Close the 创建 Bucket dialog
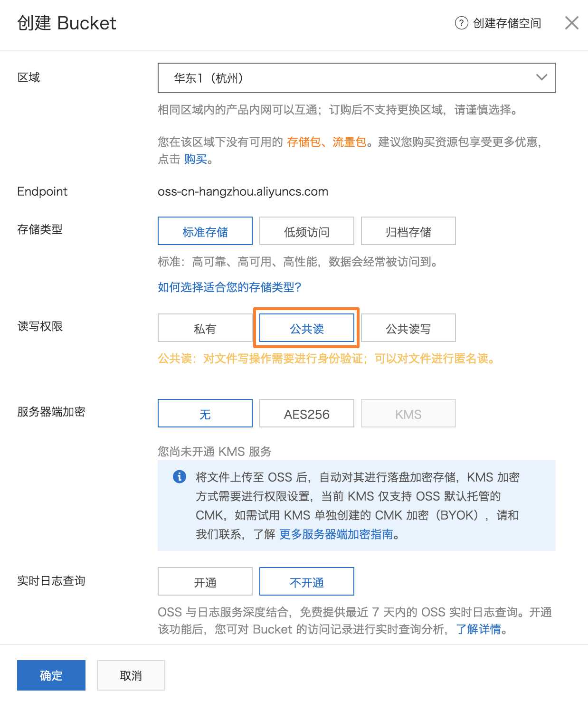This screenshot has width=588, height=701. (x=571, y=23)
